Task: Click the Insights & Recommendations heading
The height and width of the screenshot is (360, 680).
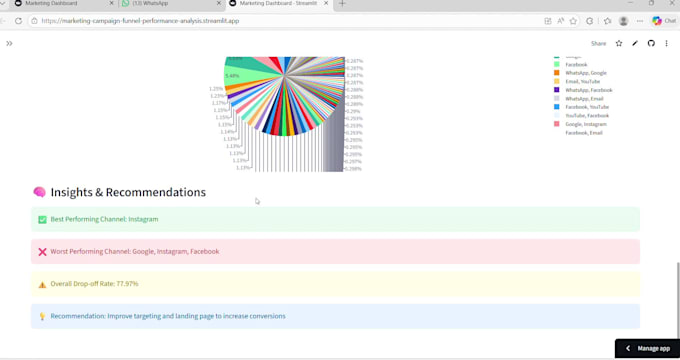Action: 128,192
